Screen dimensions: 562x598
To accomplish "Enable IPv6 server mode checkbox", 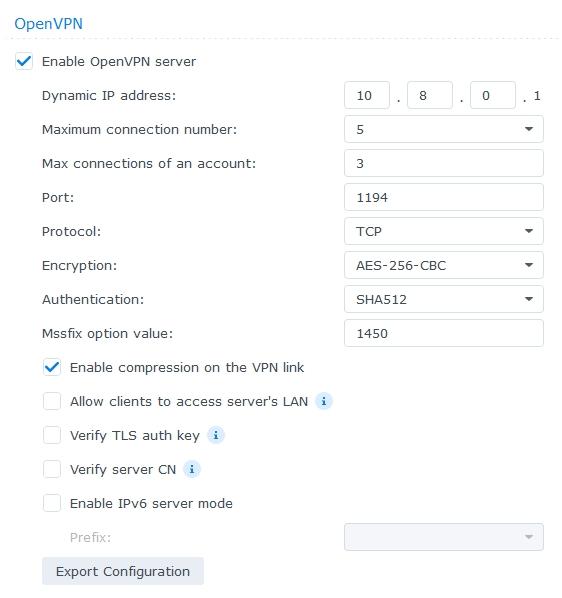I will (x=51, y=503).
